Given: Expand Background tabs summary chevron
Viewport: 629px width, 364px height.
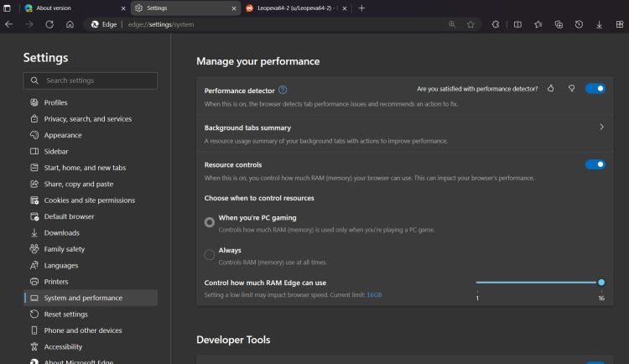Looking at the screenshot, I should click(x=601, y=127).
